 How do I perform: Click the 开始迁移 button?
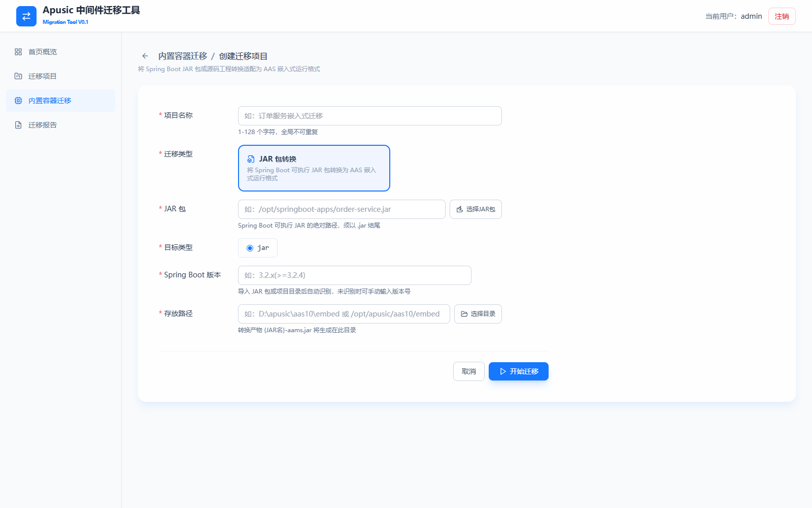tap(519, 371)
